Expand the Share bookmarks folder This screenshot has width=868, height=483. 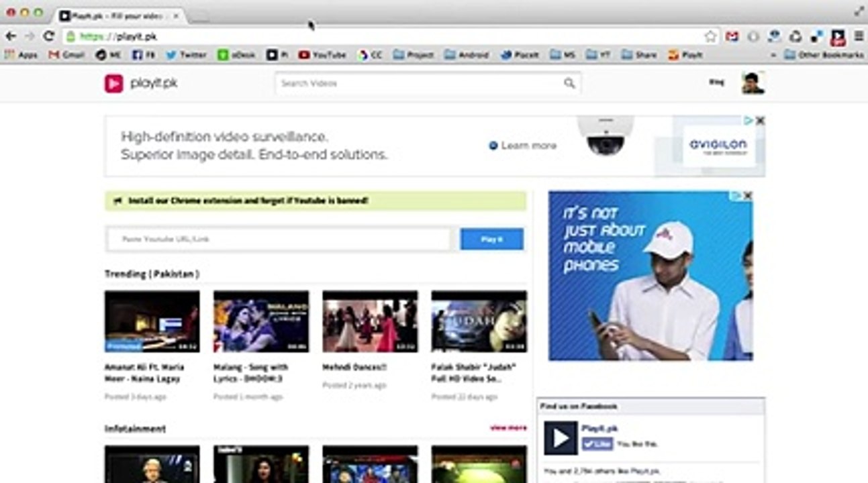click(x=639, y=55)
